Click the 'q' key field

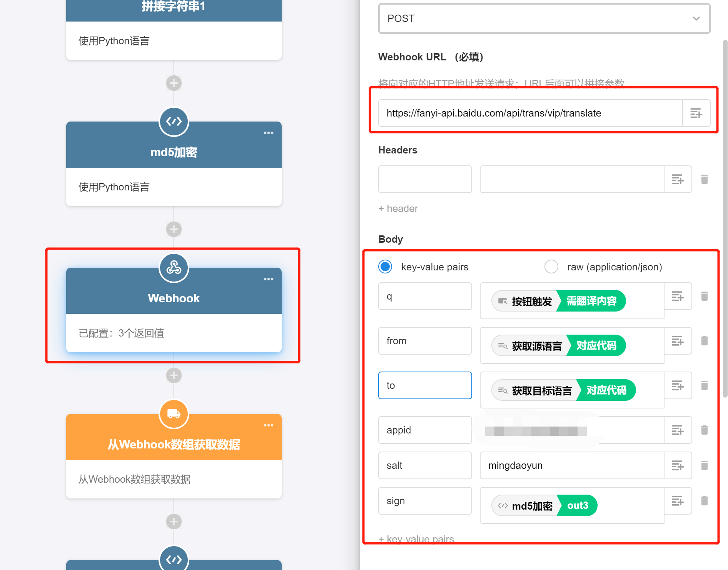(x=425, y=296)
